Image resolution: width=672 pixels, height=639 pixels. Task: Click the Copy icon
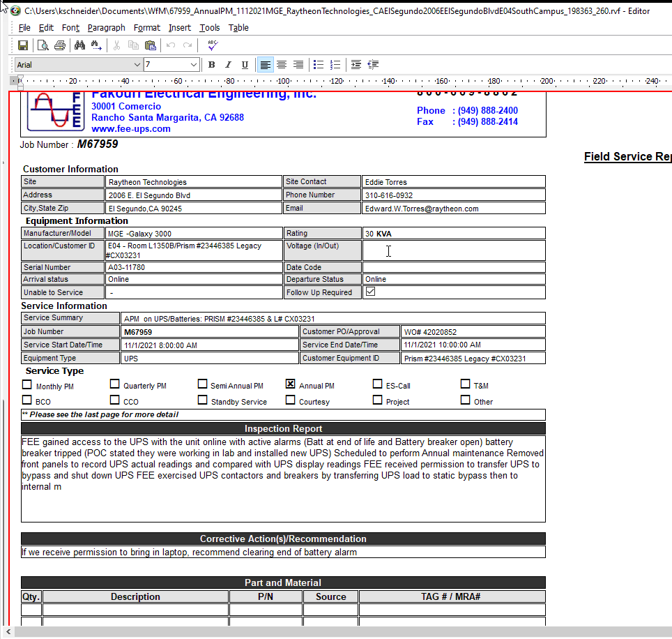pyautogui.click(x=133, y=45)
